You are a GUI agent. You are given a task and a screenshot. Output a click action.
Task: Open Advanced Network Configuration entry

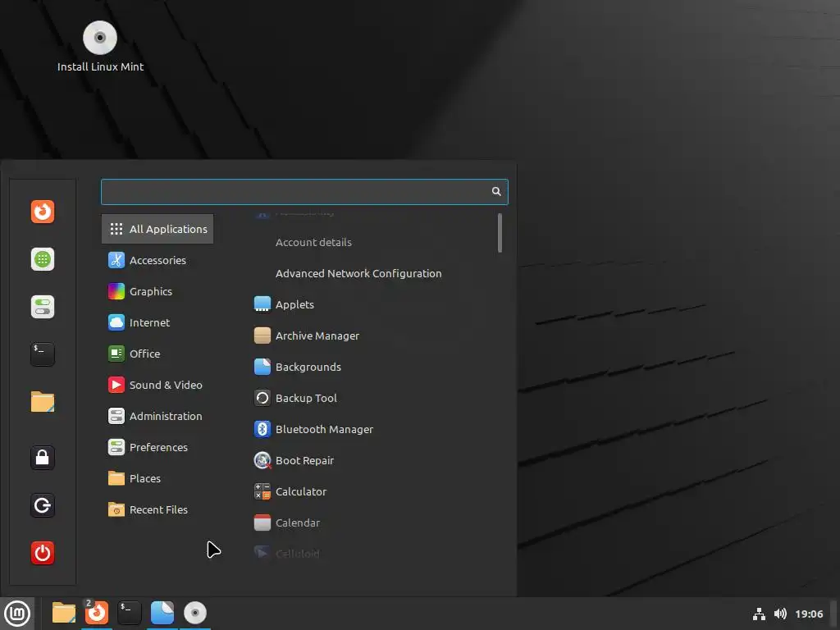(x=358, y=273)
